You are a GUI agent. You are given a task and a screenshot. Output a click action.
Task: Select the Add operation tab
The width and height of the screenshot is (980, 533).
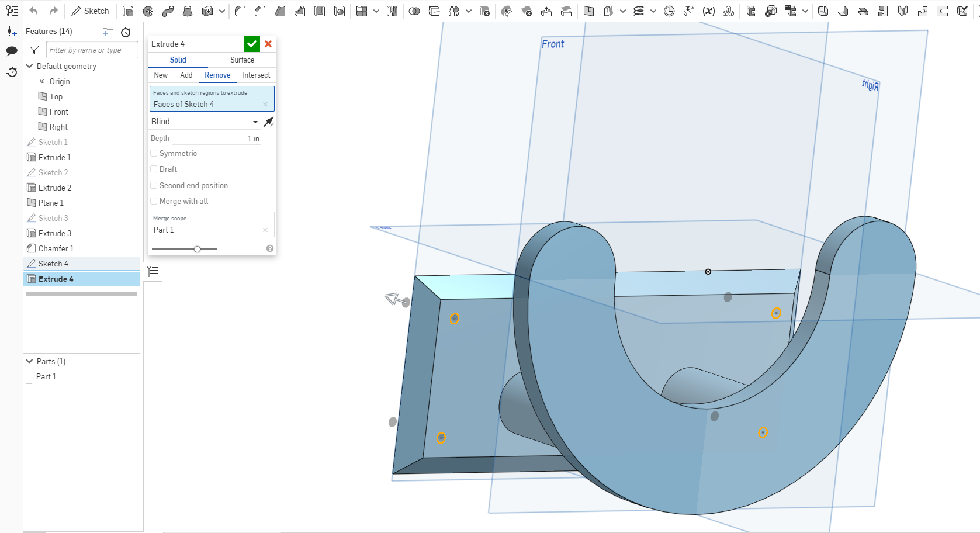point(186,75)
